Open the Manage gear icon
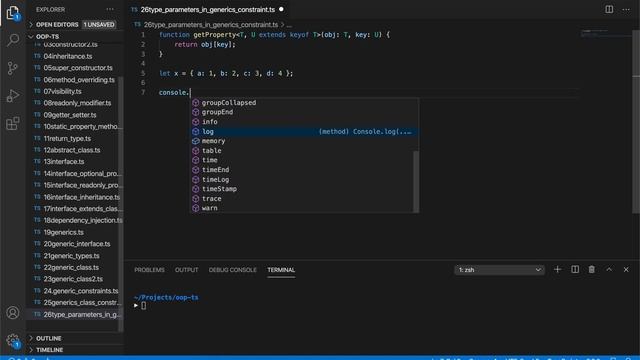 13,340
